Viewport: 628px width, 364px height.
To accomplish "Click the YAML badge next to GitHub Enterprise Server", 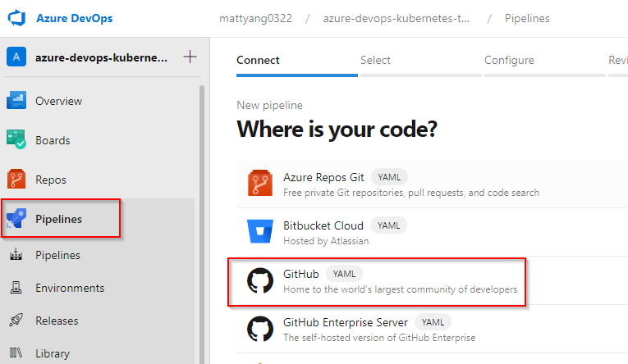I will 433,322.
